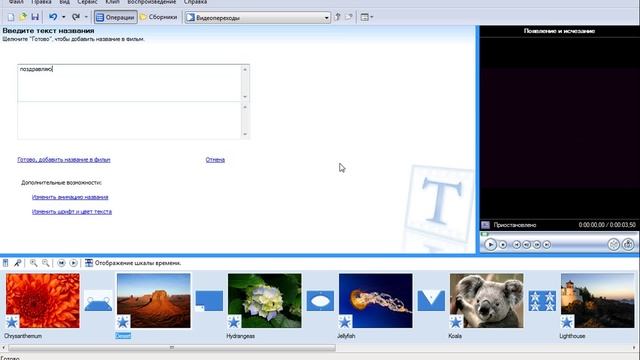The width and height of the screenshot is (640, 360).
Task: Open the Redo history dropdown arrow
Action: tap(86, 17)
